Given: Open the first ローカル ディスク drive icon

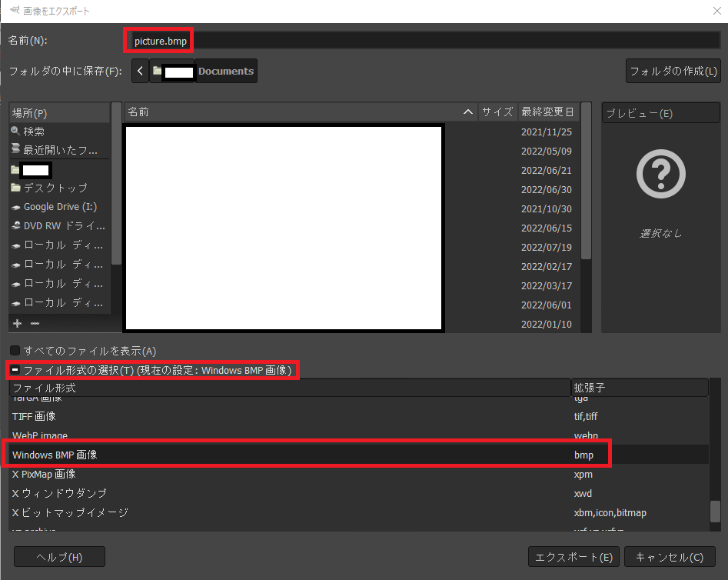Looking at the screenshot, I should [x=17, y=245].
